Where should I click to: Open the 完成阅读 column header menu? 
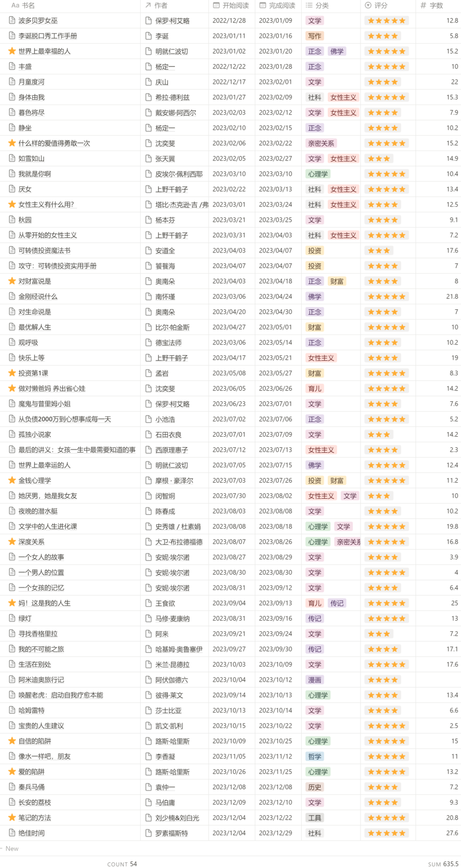pos(278,6)
